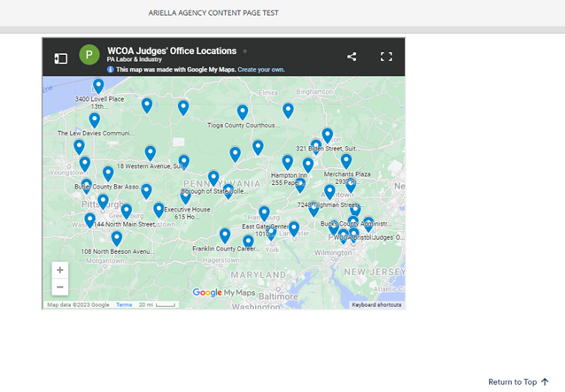Viewport: 565px width, 392px height.
Task: Click the NEW JERSEY state label
Action: coord(375,272)
